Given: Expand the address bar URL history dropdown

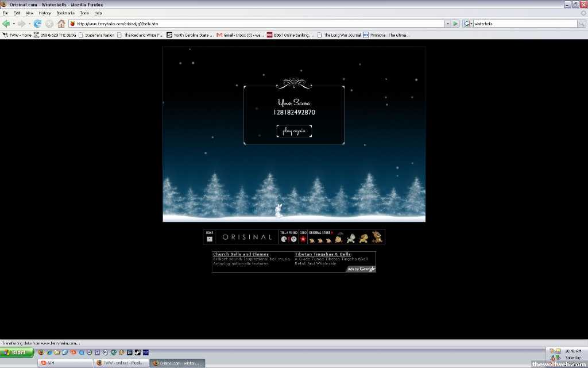Looking at the screenshot, I should click(448, 24).
